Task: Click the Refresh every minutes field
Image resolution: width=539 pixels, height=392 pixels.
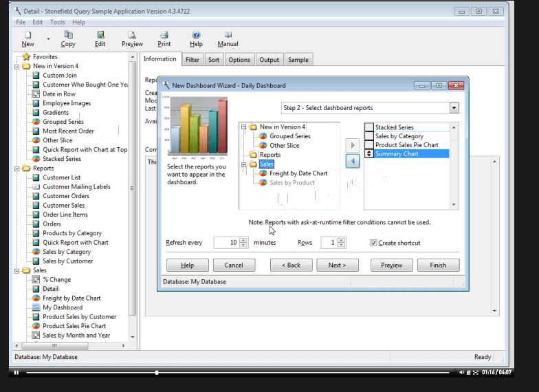Action: (x=226, y=243)
